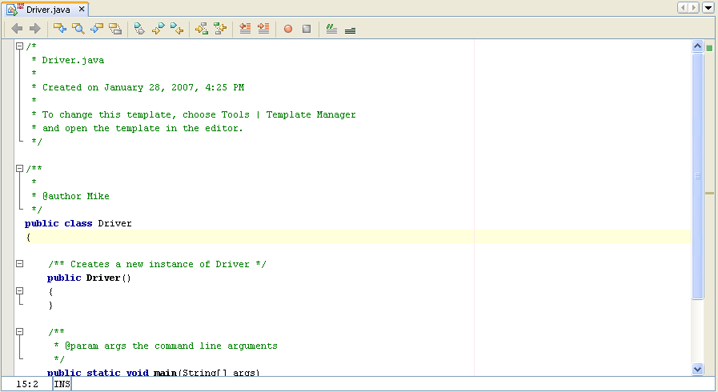Viewport: 718px width, 392px height.
Task: Click the second matching word icon
Action: click(220, 29)
